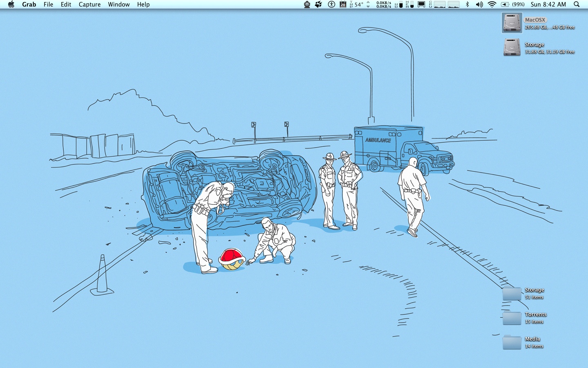Select the MacOSX hard drive icon
588x368 pixels.
click(x=512, y=23)
